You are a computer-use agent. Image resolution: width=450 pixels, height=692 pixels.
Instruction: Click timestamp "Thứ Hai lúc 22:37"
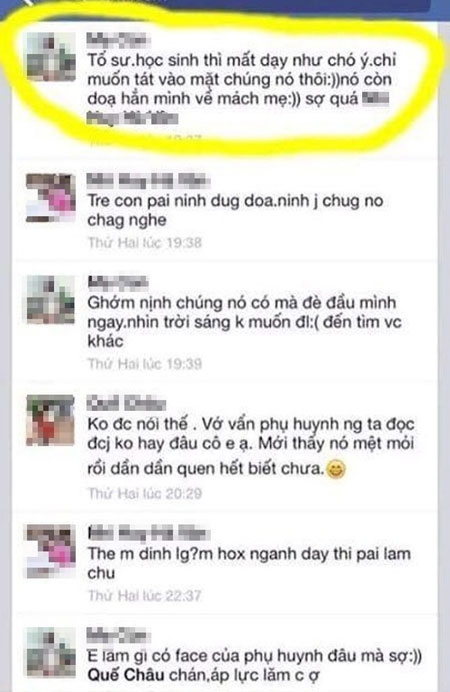point(145,596)
